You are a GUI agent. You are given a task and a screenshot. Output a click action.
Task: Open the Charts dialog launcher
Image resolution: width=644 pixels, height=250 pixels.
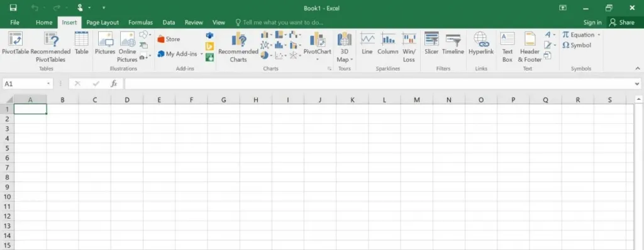coord(330,69)
